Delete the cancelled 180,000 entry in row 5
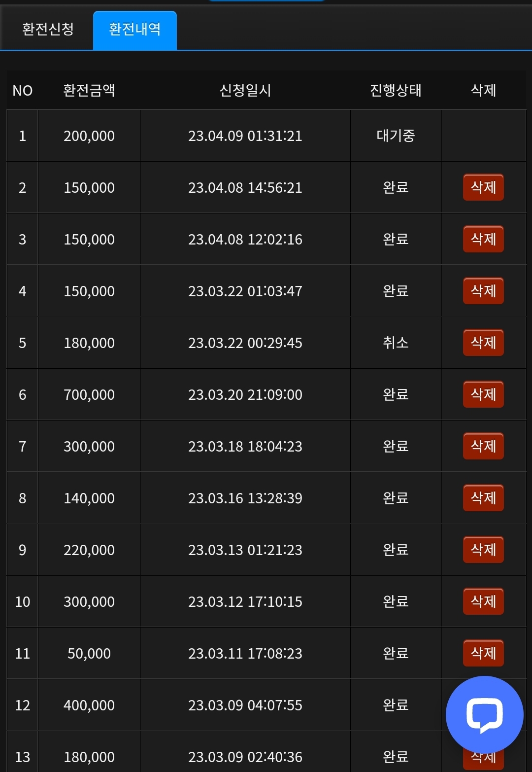Image resolution: width=532 pixels, height=772 pixels. pyautogui.click(x=483, y=343)
